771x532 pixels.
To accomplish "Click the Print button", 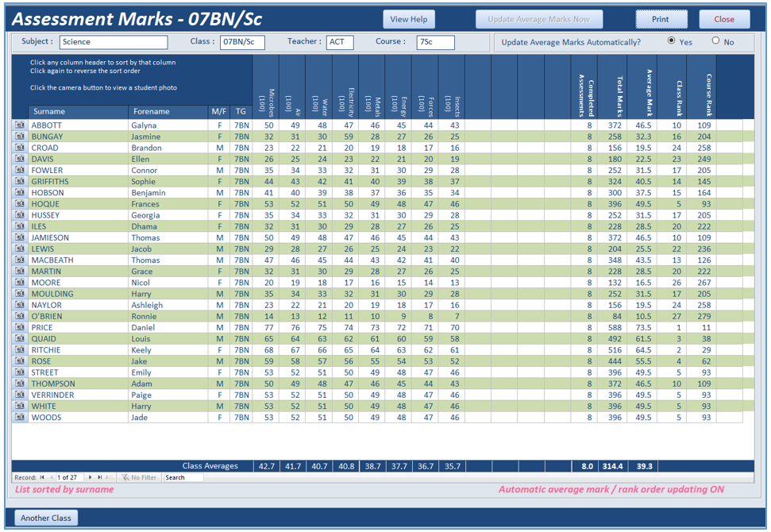I will click(x=661, y=19).
